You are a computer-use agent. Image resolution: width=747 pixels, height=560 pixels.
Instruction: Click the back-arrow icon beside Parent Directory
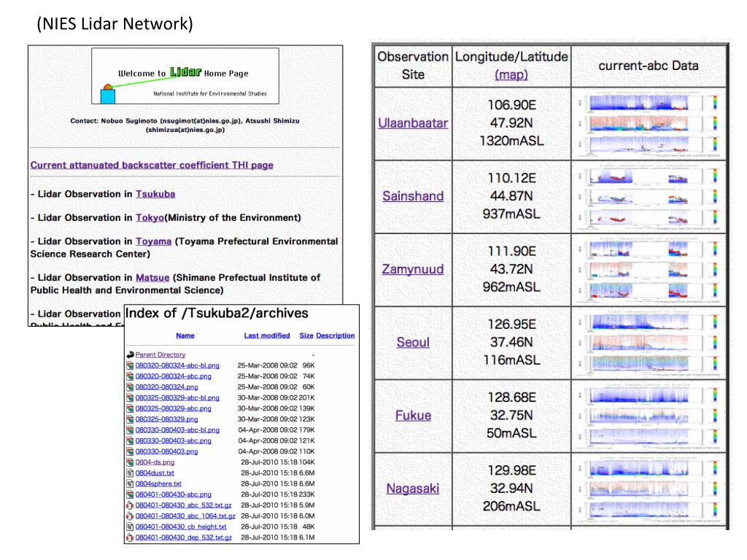[130, 355]
